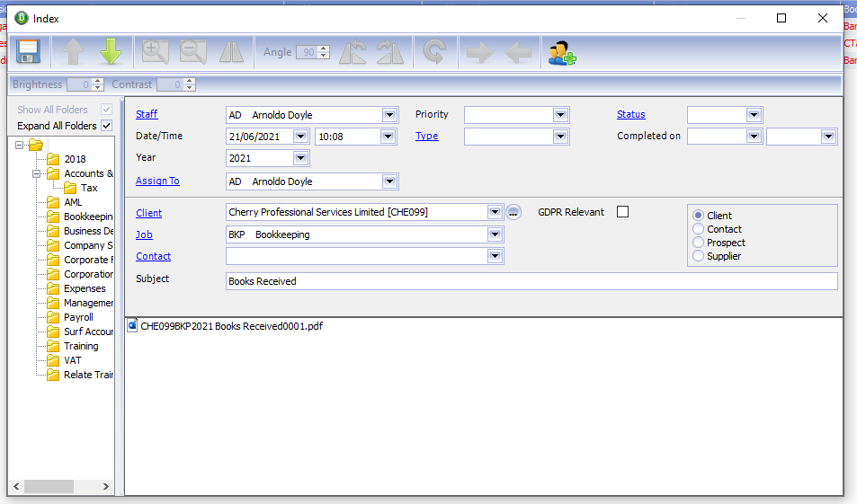Viewport: 857px width, 504px height.
Task: Select the Expenses folder
Action: 85,288
